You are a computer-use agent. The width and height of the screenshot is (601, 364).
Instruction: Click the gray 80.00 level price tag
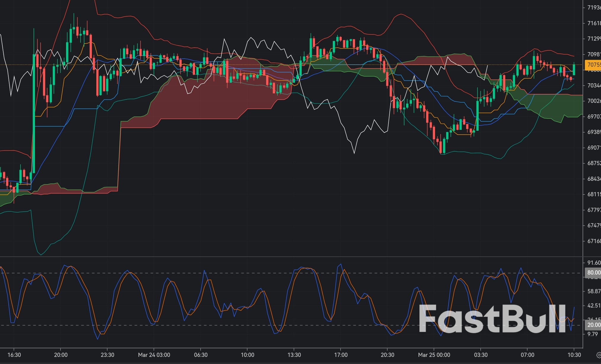[593, 272]
